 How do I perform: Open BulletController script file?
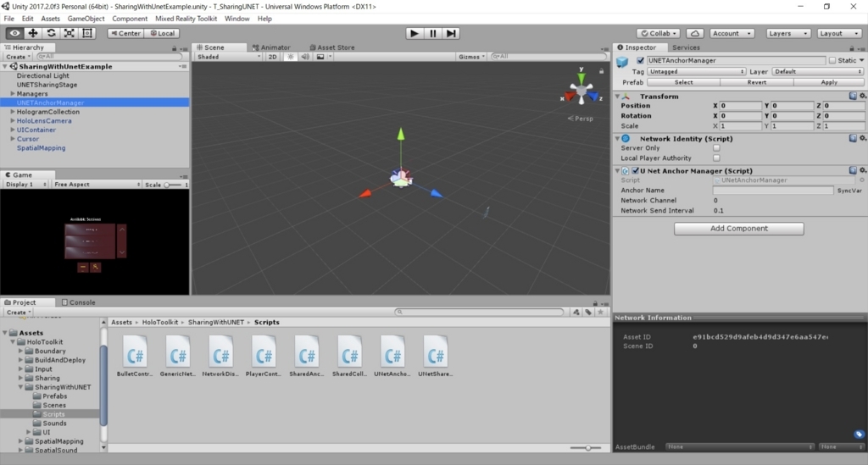(x=135, y=356)
